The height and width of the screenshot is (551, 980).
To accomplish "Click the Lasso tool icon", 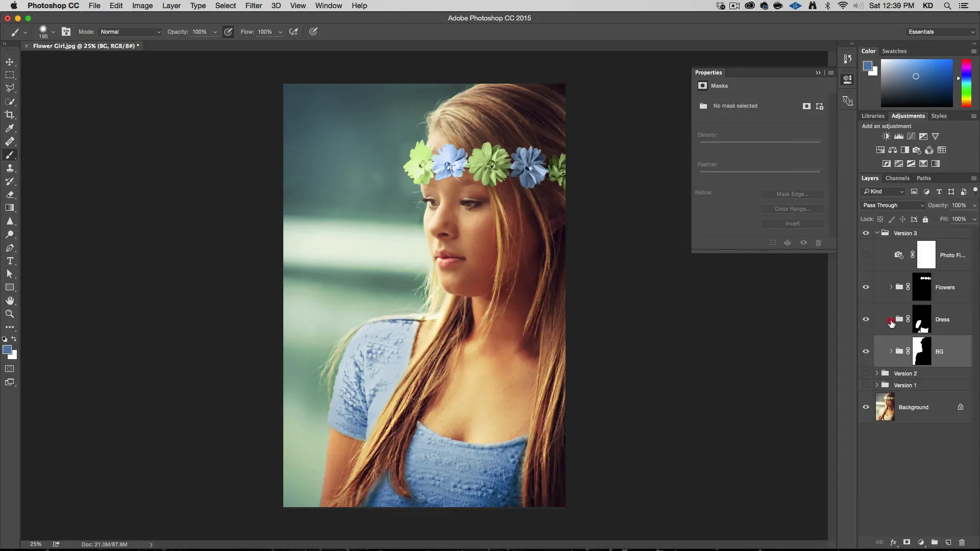I will point(9,88).
